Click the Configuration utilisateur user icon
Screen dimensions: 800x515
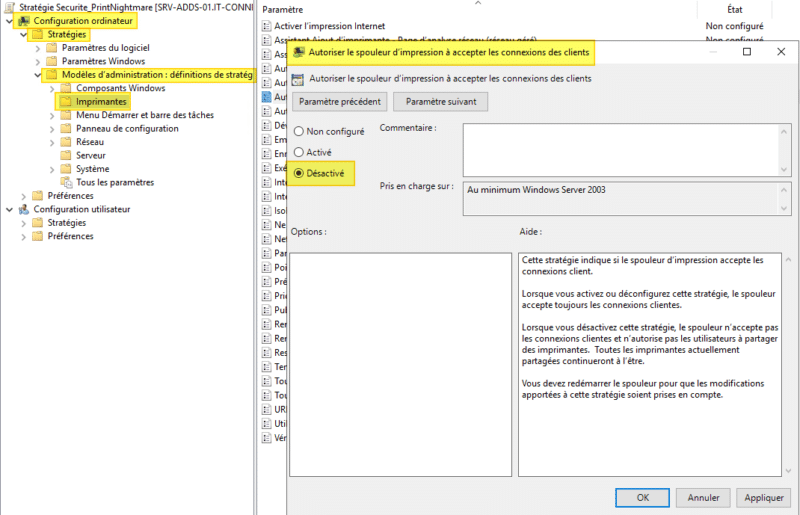(x=23, y=209)
